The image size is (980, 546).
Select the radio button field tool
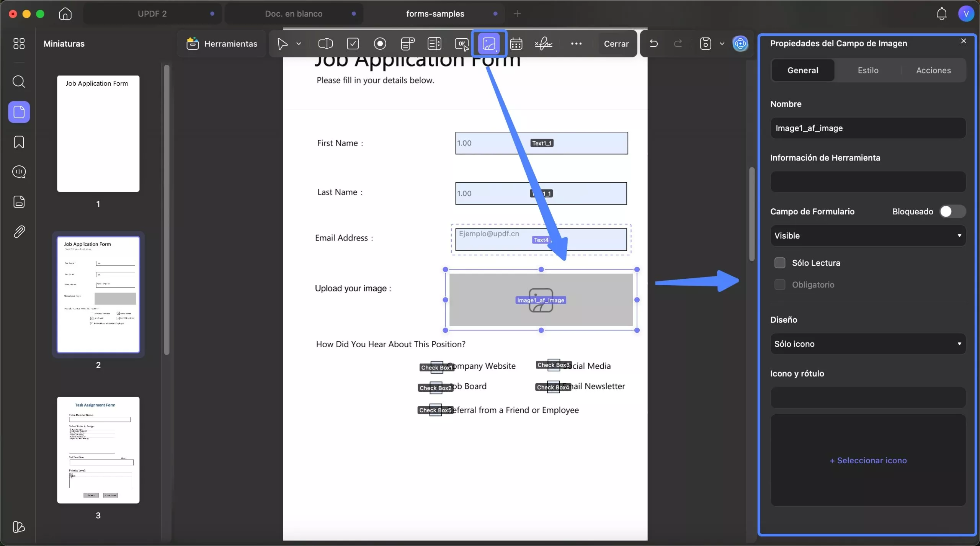pyautogui.click(x=380, y=44)
